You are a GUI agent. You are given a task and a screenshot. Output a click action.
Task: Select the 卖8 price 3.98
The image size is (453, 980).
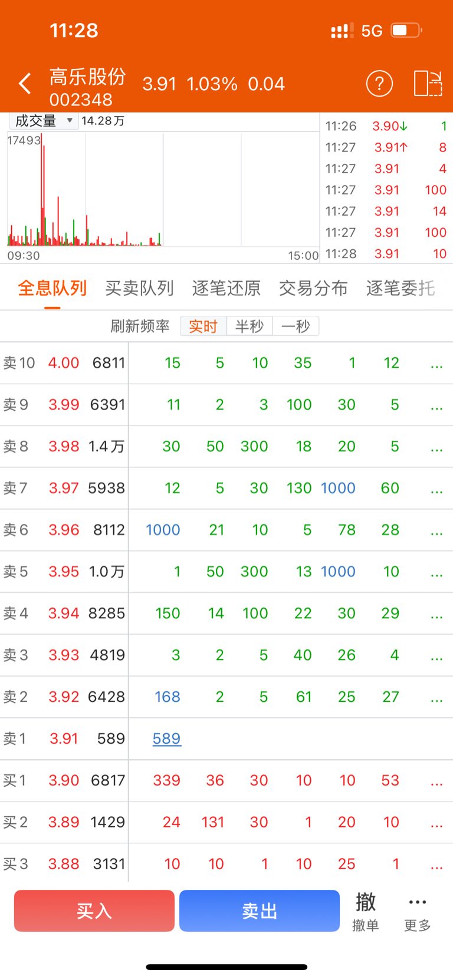click(64, 447)
